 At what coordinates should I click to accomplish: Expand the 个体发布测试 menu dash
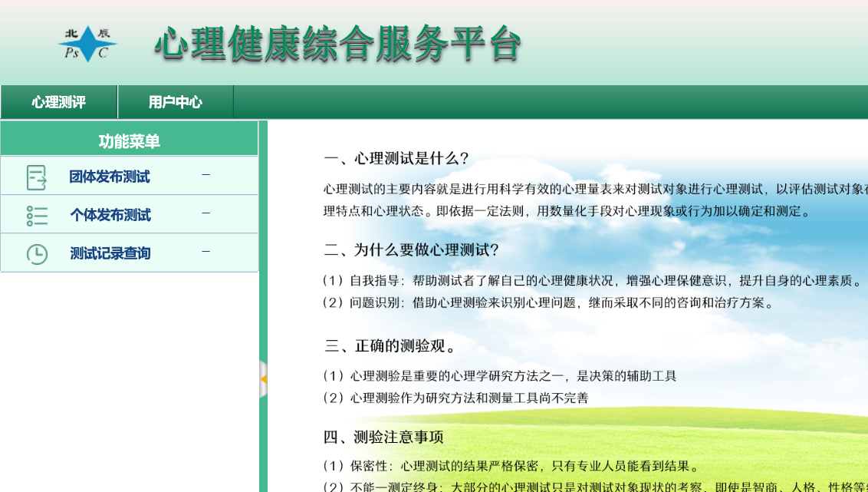[206, 213]
